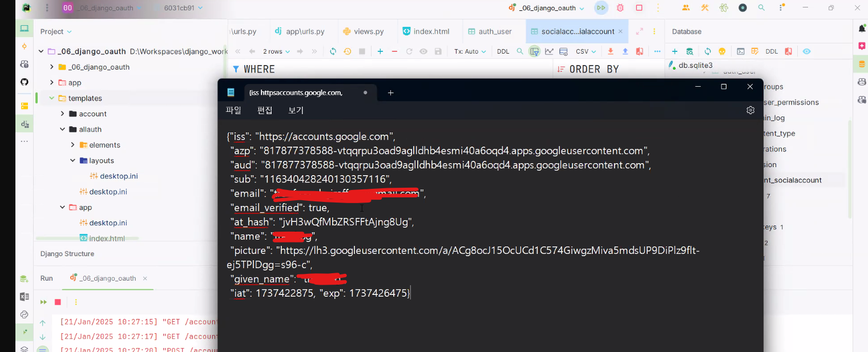Click the Run panel more options dots
Screen dimensions: 868x352
click(x=76, y=302)
